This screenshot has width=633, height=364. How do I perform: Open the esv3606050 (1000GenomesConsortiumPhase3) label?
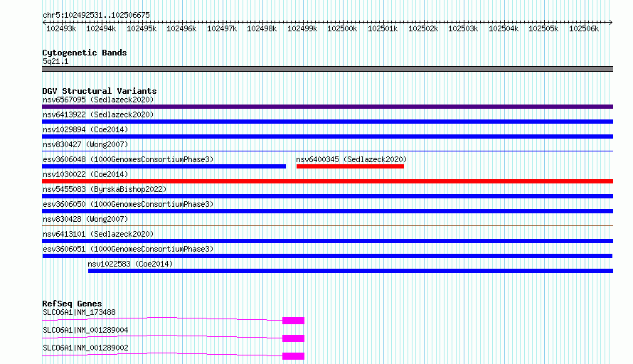[x=128, y=204]
